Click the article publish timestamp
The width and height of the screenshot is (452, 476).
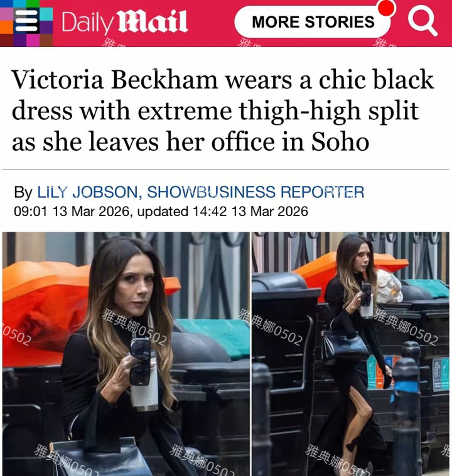coord(73,212)
